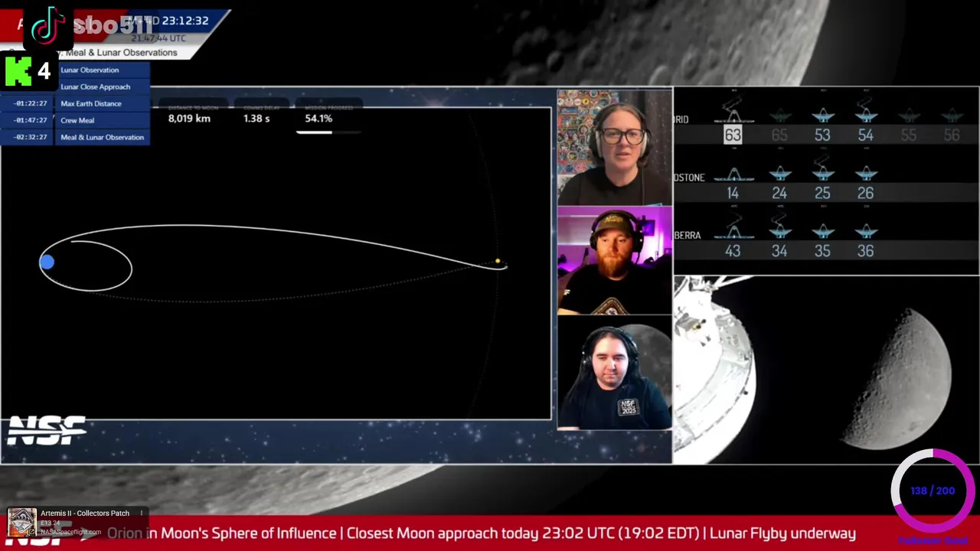Click the Artemis II patch thumbnail
Image resolution: width=980 pixels, height=551 pixels.
22,523
